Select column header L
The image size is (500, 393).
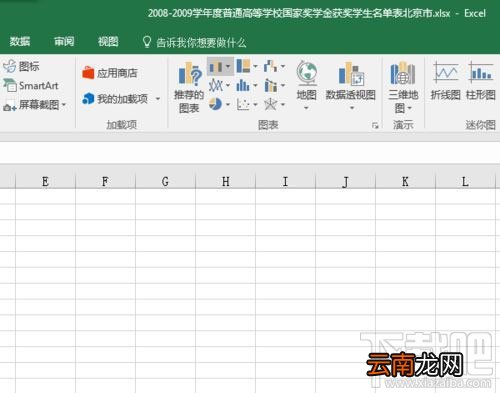click(x=465, y=182)
